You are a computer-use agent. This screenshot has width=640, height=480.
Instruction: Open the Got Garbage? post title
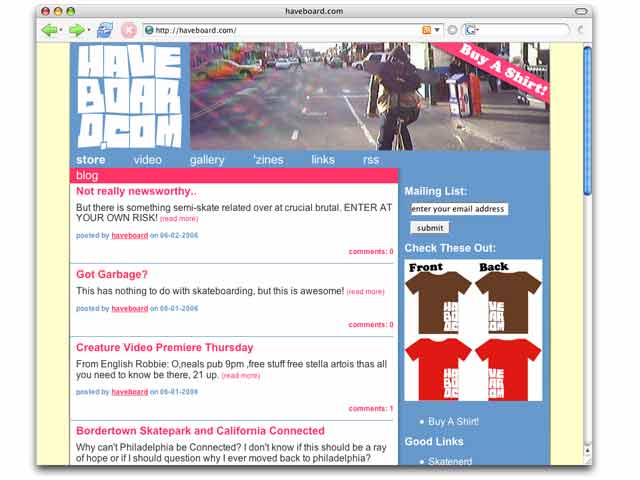coord(112,274)
